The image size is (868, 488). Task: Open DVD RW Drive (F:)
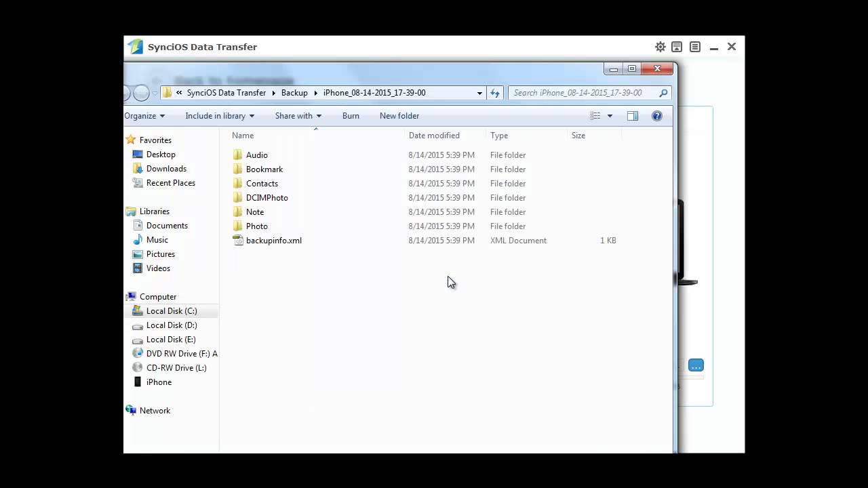point(182,354)
